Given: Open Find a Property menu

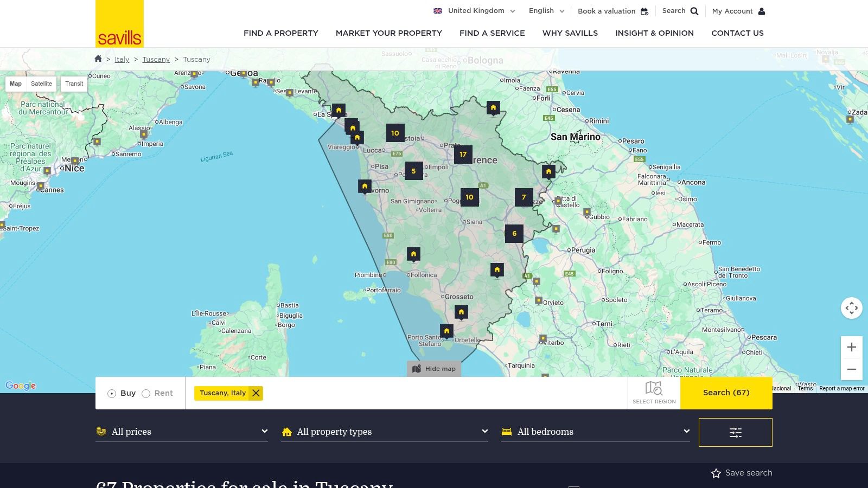Looking at the screenshot, I should point(281,33).
